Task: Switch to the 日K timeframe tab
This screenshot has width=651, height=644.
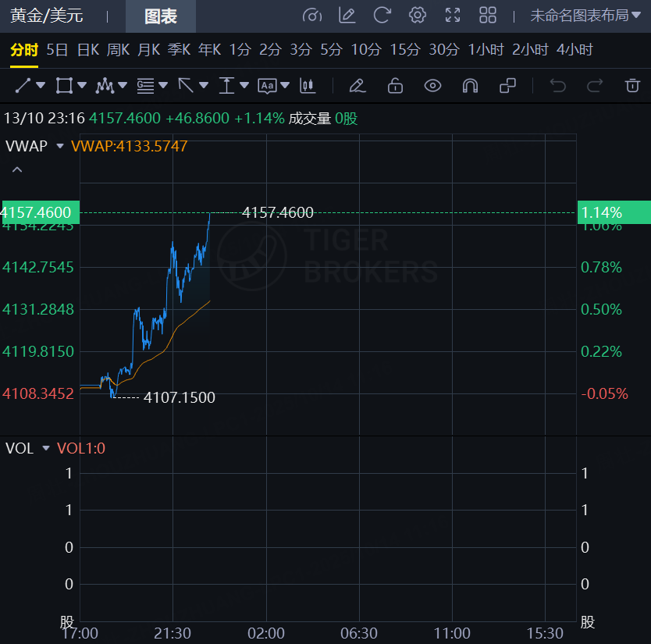Action: click(x=87, y=50)
